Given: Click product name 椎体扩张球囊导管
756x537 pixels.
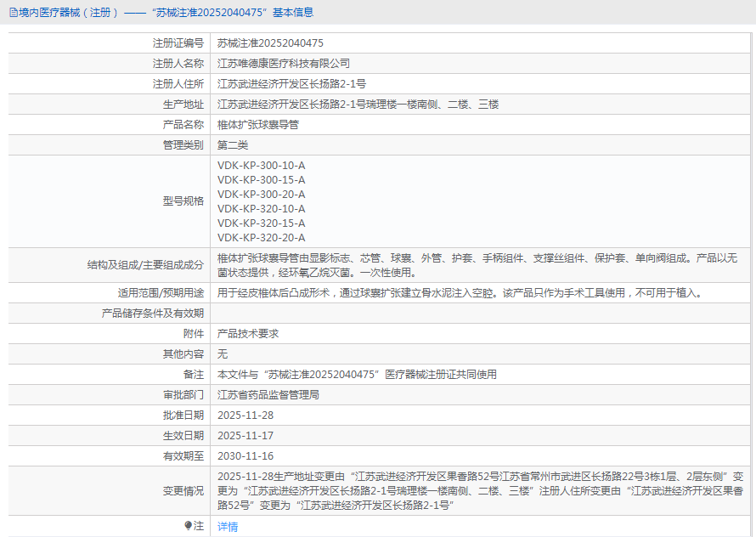Looking at the screenshot, I should (x=258, y=125).
